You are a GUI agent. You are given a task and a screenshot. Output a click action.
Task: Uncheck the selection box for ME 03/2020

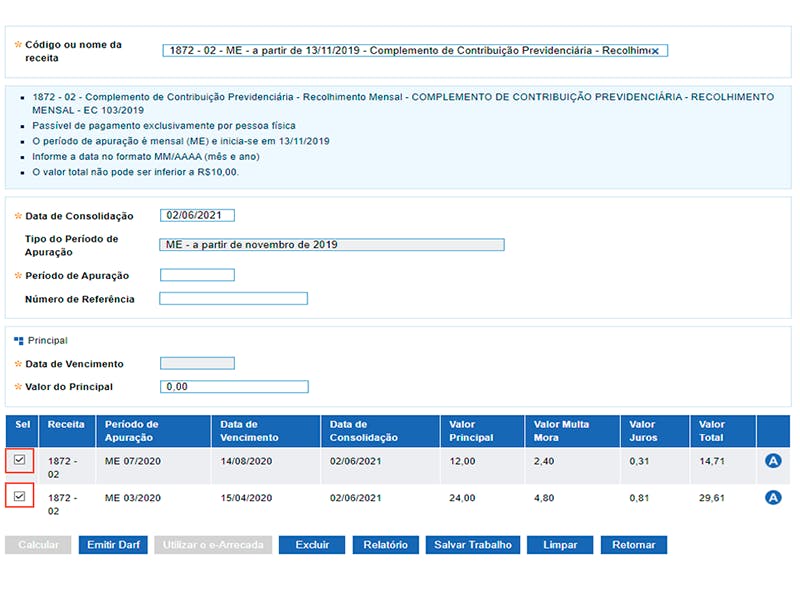(x=19, y=496)
